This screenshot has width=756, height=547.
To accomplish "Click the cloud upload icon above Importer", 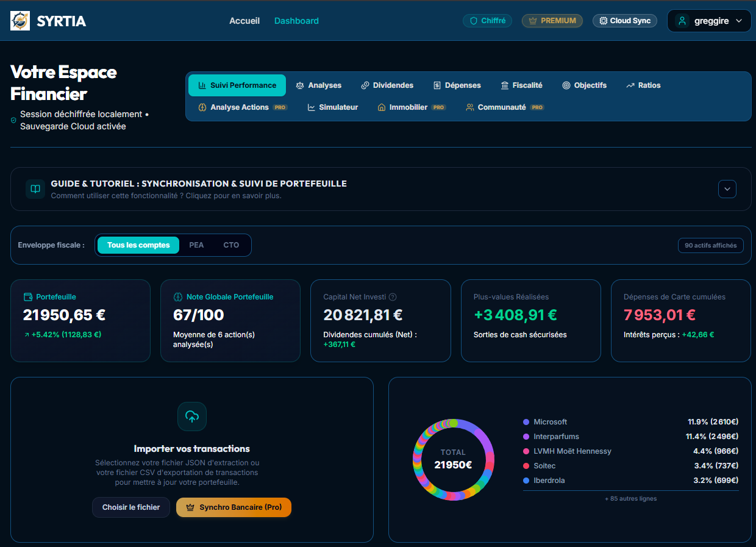I will tap(192, 417).
